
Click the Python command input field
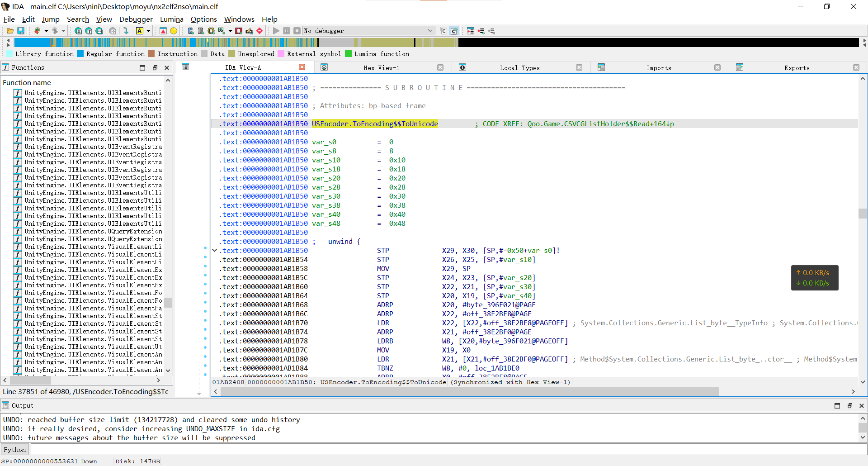click(x=448, y=449)
